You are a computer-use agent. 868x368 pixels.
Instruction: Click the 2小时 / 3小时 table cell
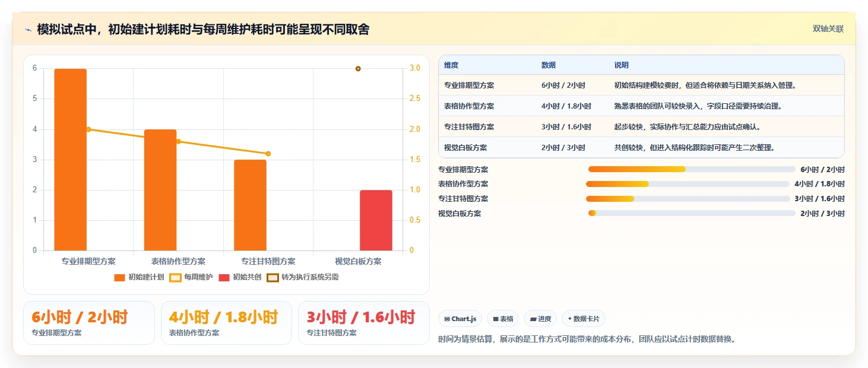coord(563,148)
